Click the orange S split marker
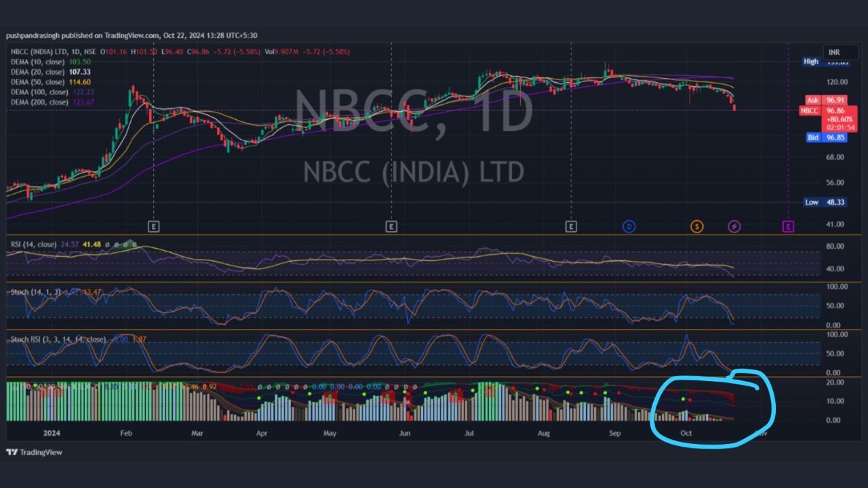Image resolution: width=868 pixels, height=488 pixels. click(696, 226)
